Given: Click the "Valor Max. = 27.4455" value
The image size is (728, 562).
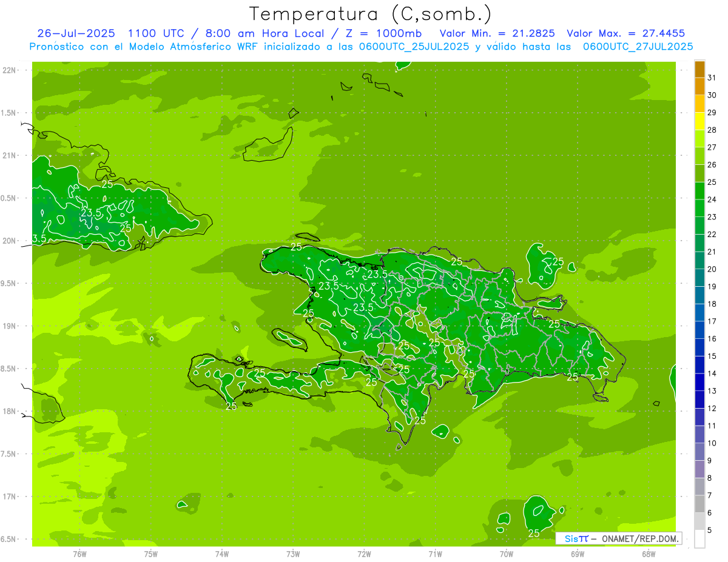Looking at the screenshot, I should pyautogui.click(x=626, y=33).
